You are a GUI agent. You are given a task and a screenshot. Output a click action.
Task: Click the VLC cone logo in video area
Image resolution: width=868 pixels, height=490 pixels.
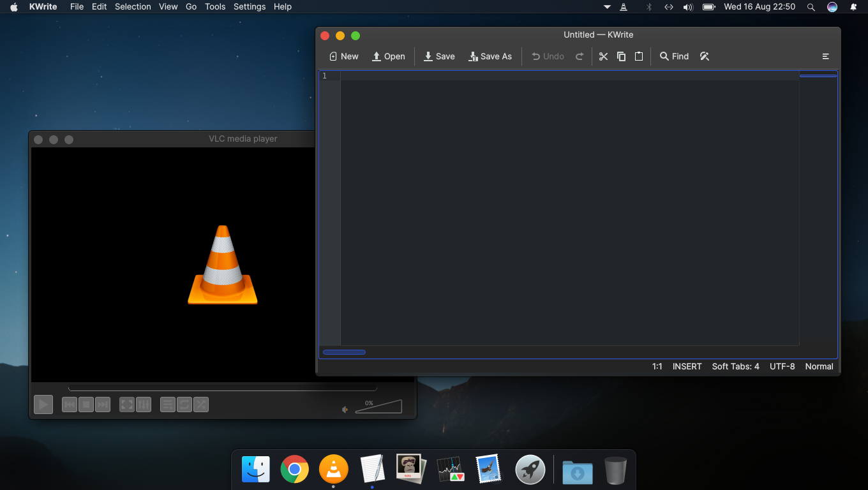223,265
